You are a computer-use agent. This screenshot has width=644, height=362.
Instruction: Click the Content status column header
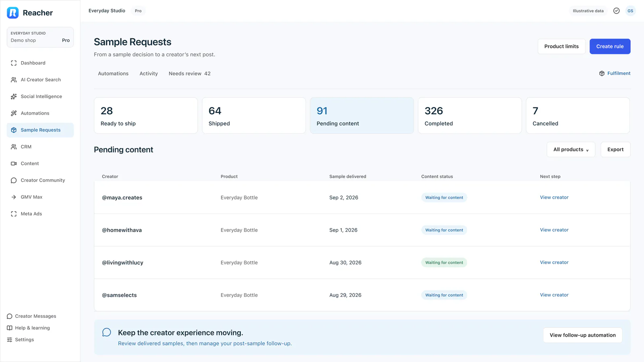coord(437,177)
